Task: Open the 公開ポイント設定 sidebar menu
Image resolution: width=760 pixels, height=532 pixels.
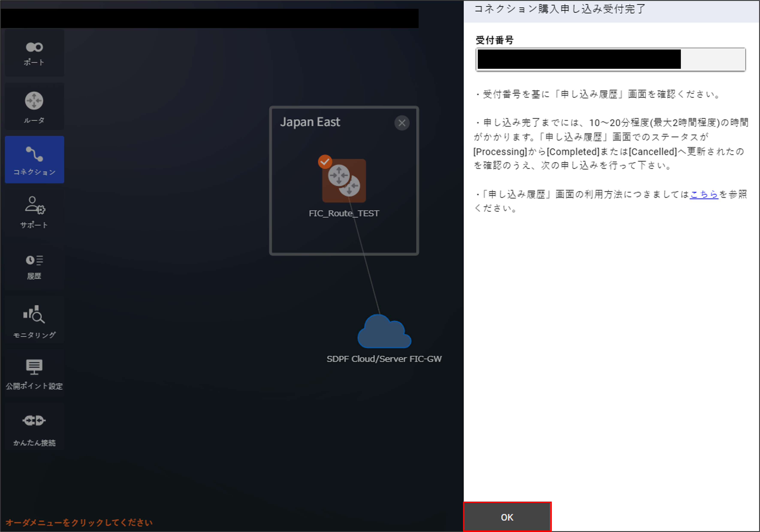Action: coord(35,373)
